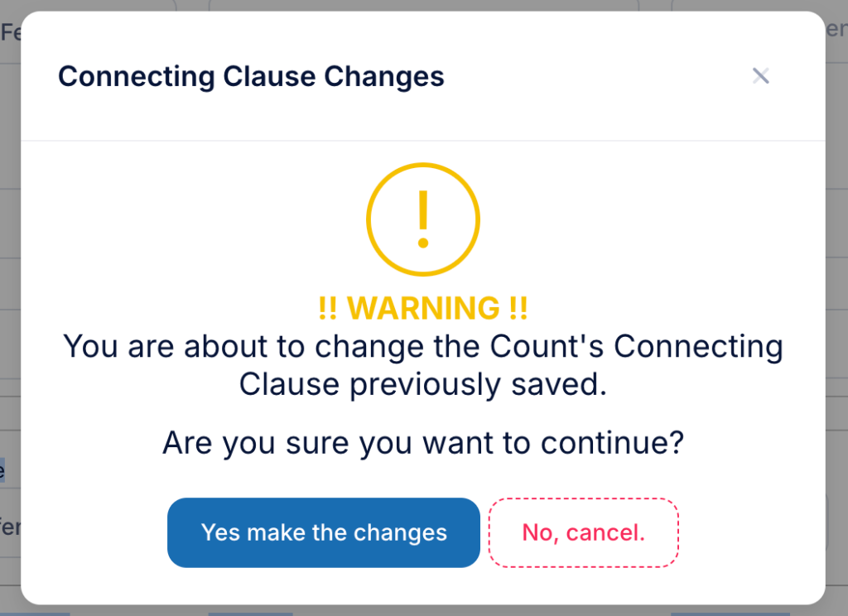Click the blue bar fragment at bottom-left
Image resolution: width=848 pixels, height=616 pixels.
click(x=35, y=614)
